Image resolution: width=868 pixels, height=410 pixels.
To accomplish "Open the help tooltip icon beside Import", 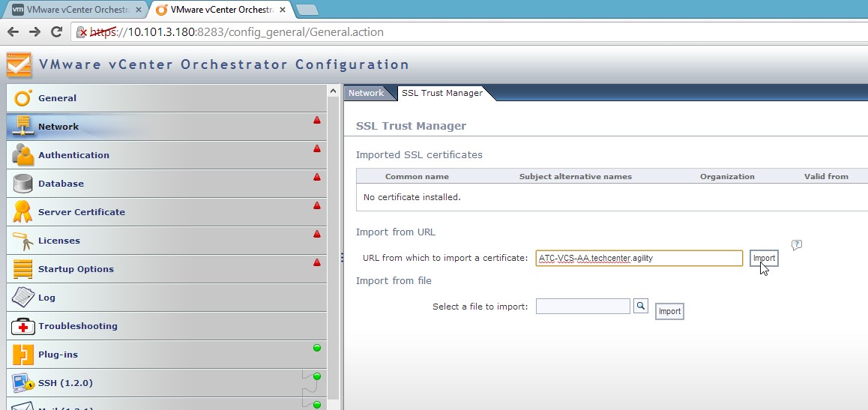I will click(797, 245).
